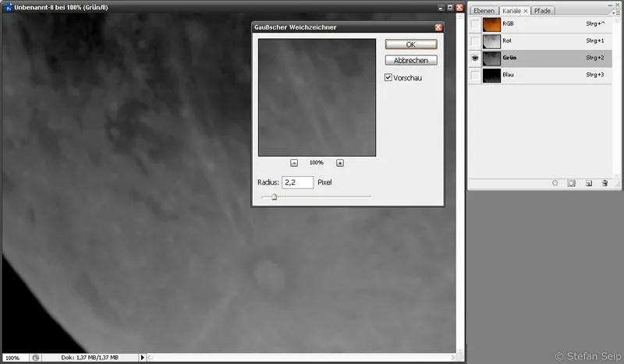The width and height of the screenshot is (624, 364).
Task: Confirm the Gaussian blur with OK
Action: click(x=411, y=44)
